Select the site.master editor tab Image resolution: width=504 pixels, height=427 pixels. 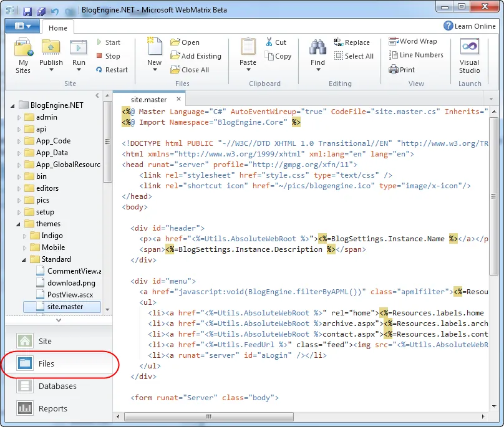(x=149, y=99)
